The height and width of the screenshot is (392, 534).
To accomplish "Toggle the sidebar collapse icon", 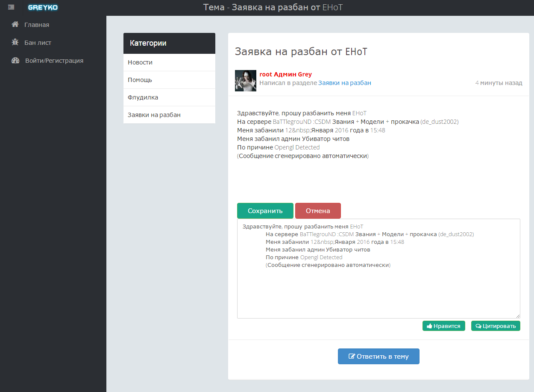I will click(11, 7).
